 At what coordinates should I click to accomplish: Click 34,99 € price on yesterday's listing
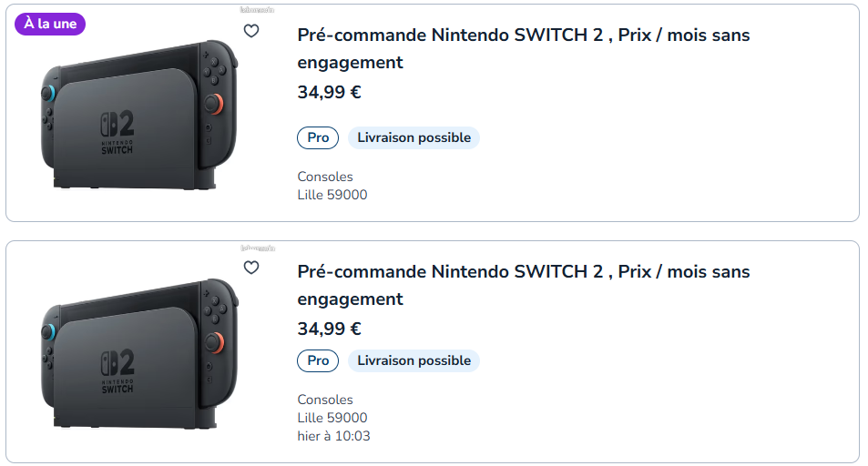tap(330, 329)
